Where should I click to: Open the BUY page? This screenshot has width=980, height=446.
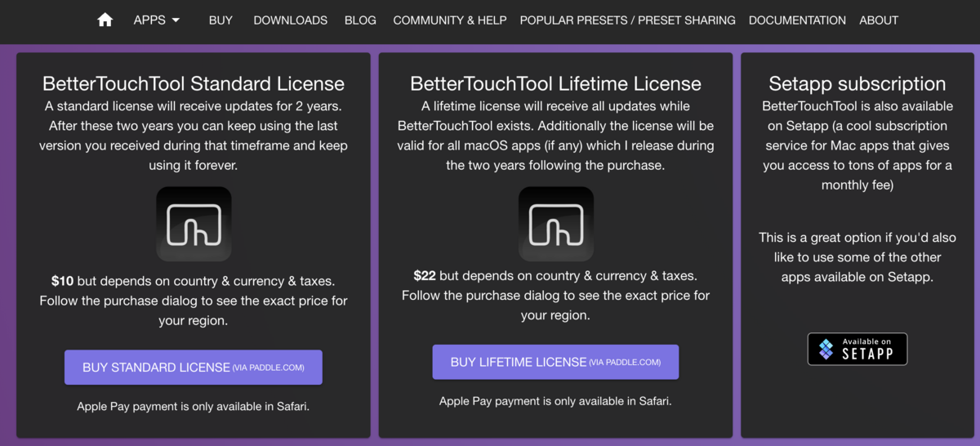coord(220,20)
